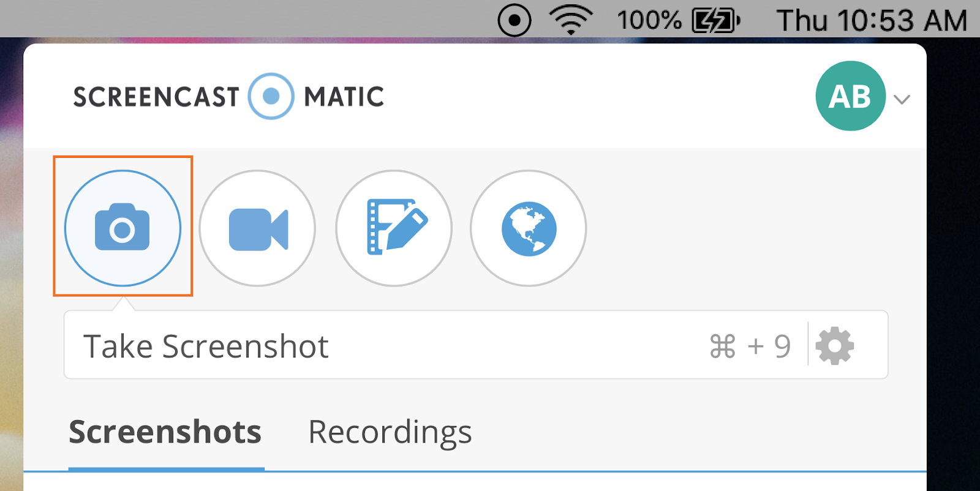Image resolution: width=980 pixels, height=491 pixels.
Task: Open the Wi-Fi menu bar icon
Action: point(571,20)
